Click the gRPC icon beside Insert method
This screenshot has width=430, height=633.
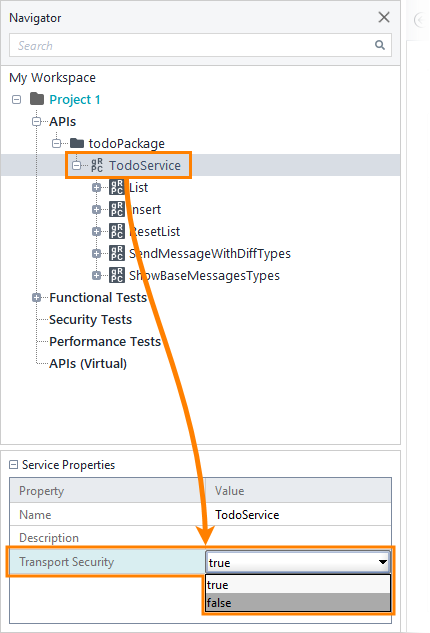click(x=117, y=209)
